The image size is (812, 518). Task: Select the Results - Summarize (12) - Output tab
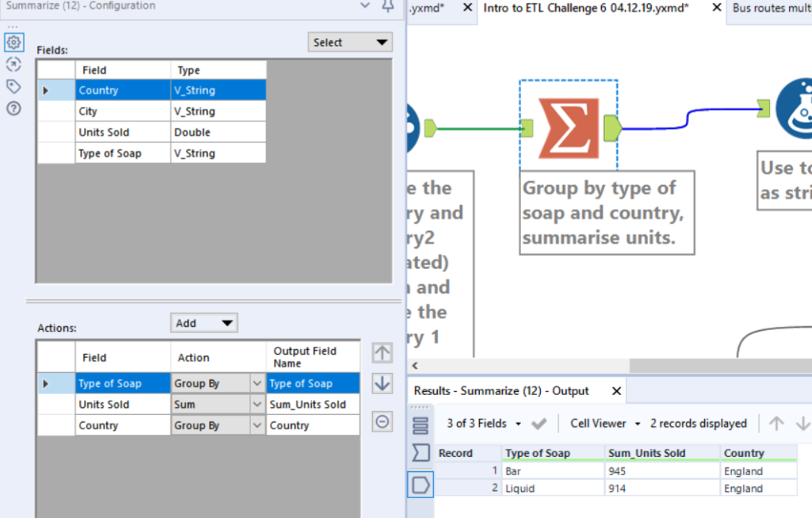coord(501,390)
